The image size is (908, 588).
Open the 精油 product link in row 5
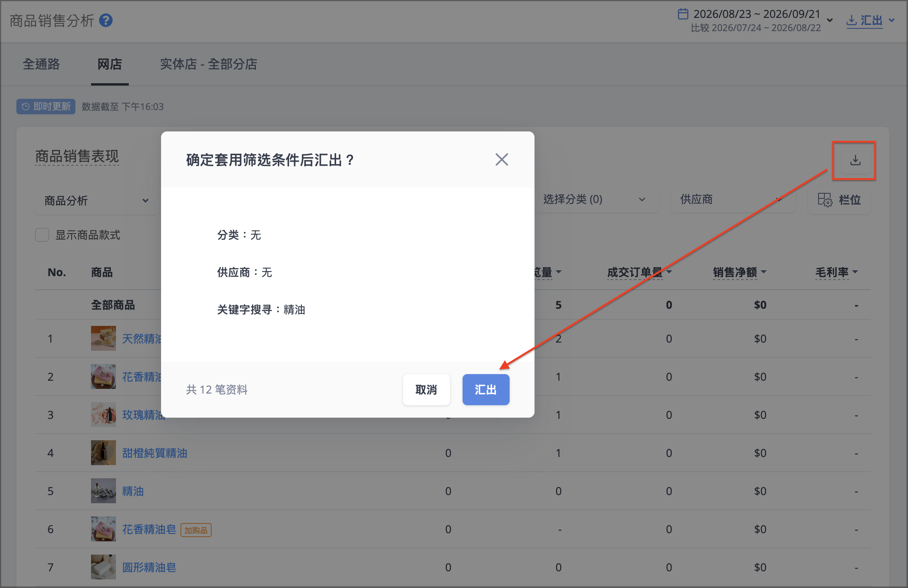click(133, 491)
